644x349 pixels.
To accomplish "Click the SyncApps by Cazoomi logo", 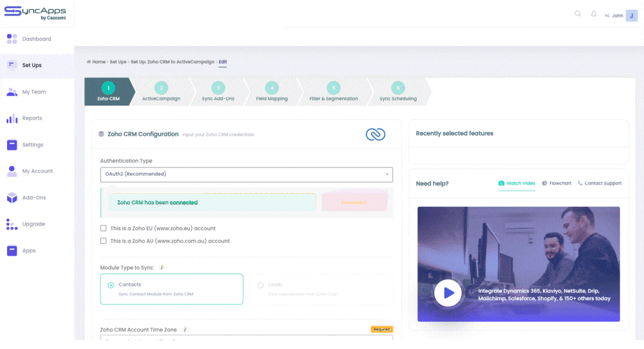I will pos(35,13).
